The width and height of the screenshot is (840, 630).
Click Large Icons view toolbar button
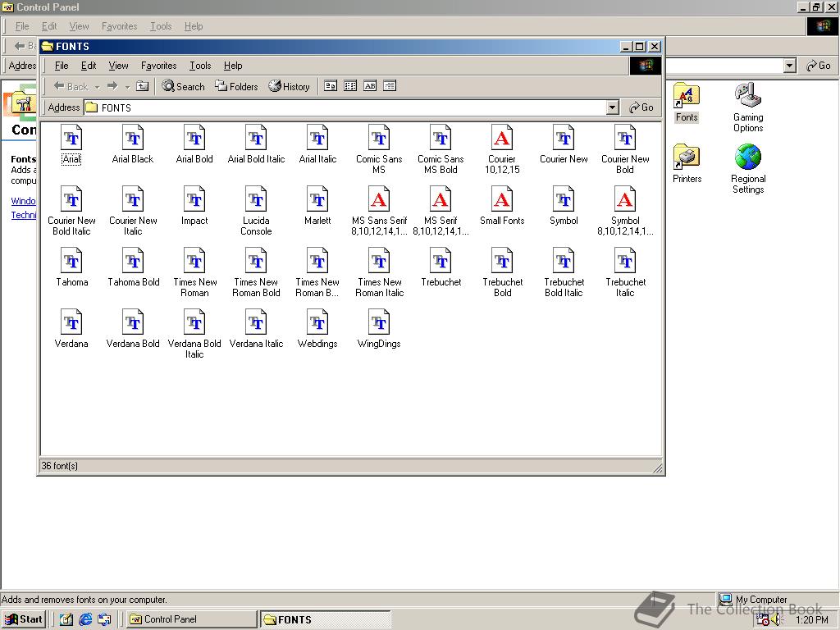coord(331,85)
